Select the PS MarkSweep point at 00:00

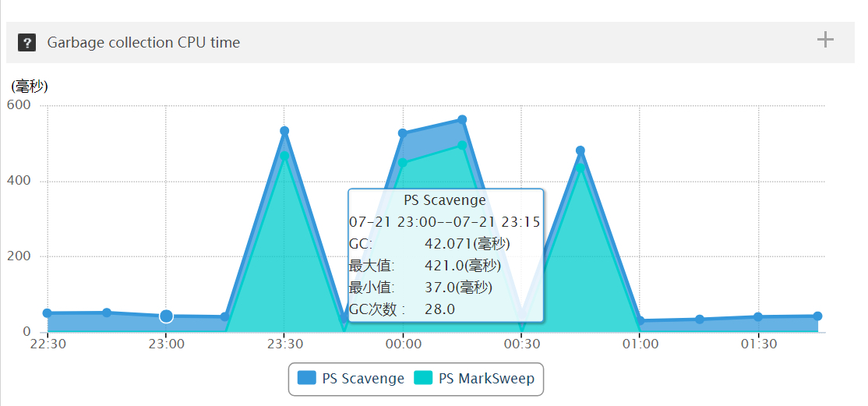(x=403, y=163)
